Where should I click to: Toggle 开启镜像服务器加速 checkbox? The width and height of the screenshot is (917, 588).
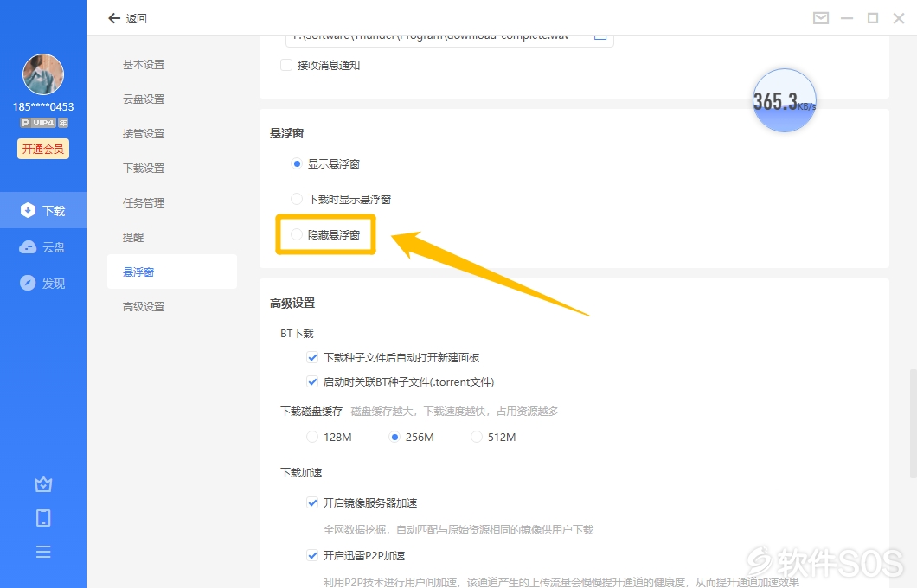coord(312,502)
